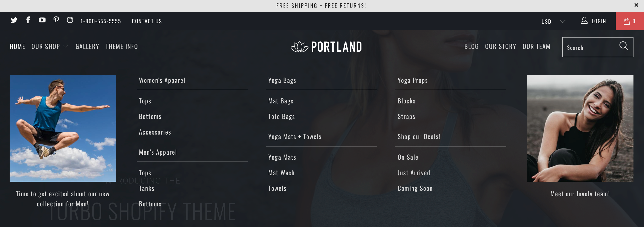Browse the Yoga Mats link
The width and height of the screenshot is (644, 227).
(x=282, y=157)
